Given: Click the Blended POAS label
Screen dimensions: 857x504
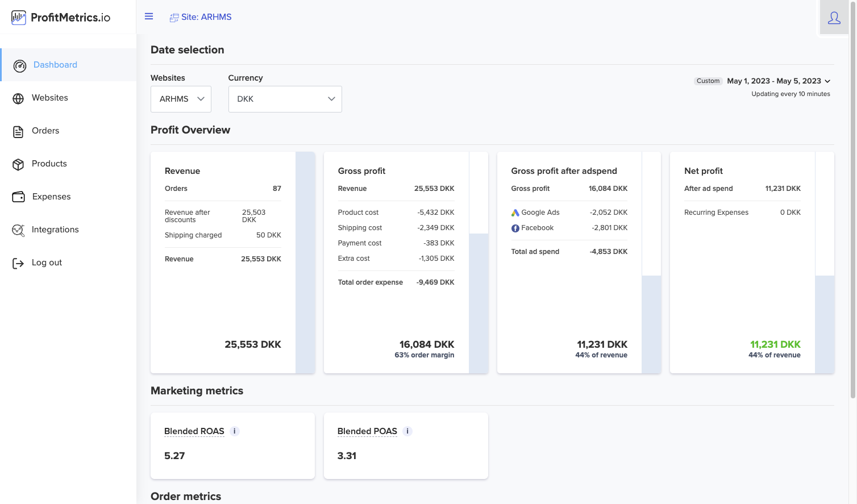Looking at the screenshot, I should point(367,431).
